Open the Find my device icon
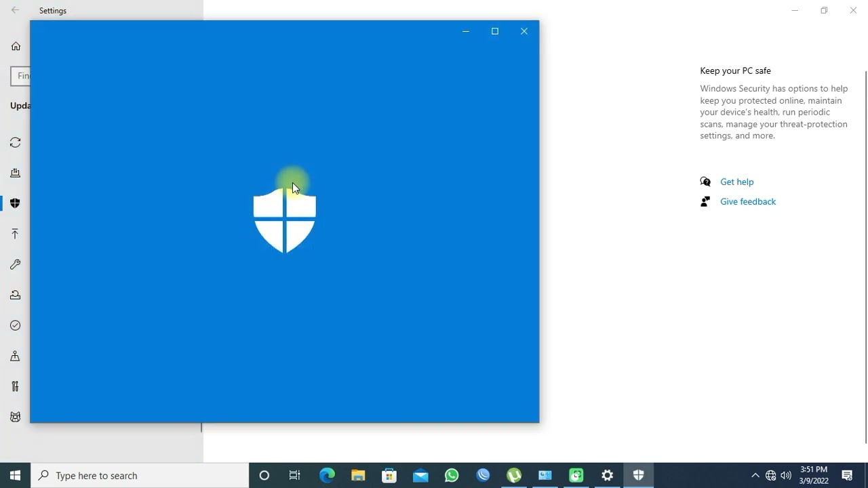868x488 pixels. pyautogui.click(x=15, y=356)
